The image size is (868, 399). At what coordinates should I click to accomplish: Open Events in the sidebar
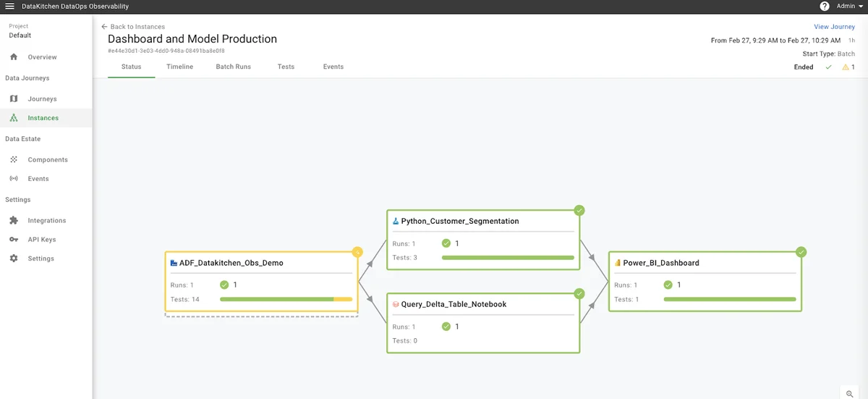(x=38, y=179)
